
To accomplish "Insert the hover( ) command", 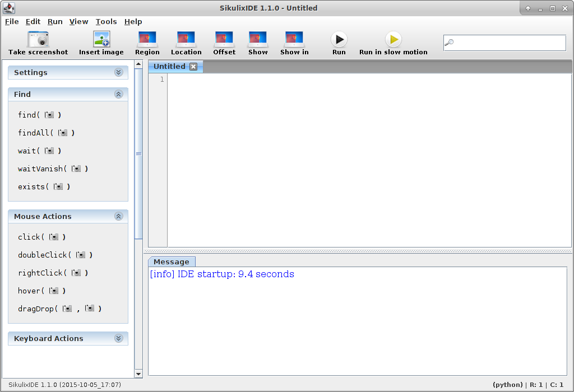I will coord(41,291).
